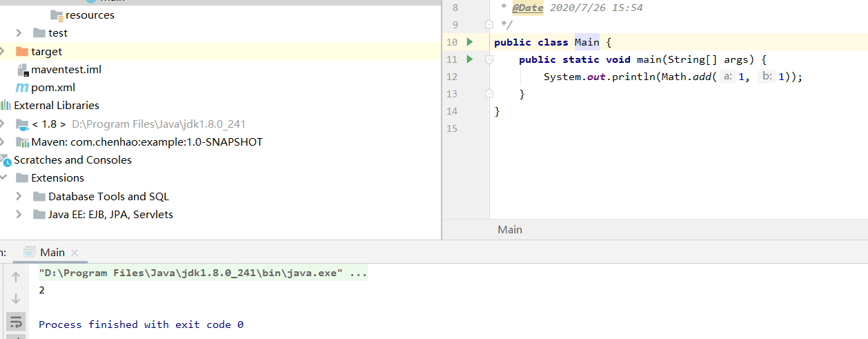This screenshot has height=339, width=868.
Task: Click the Scratches and Consoles icon
Action: point(6,160)
